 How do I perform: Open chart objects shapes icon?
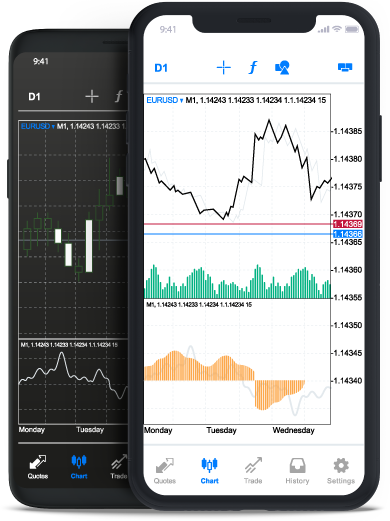tap(282, 68)
